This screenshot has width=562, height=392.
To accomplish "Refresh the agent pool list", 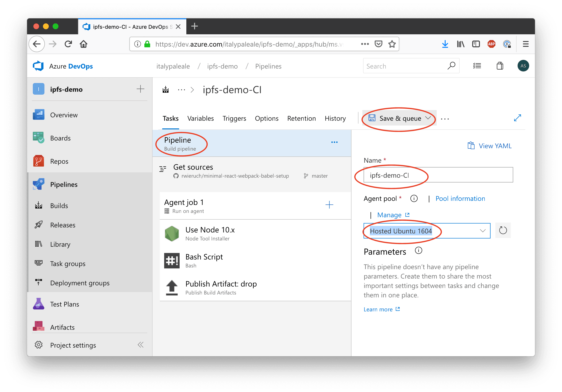I will (x=503, y=231).
